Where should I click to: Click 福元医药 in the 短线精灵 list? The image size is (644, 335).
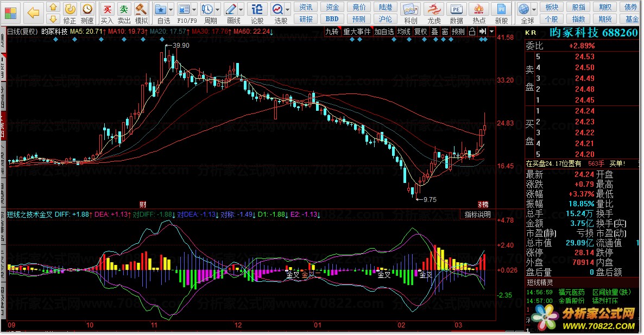[x=571, y=292]
